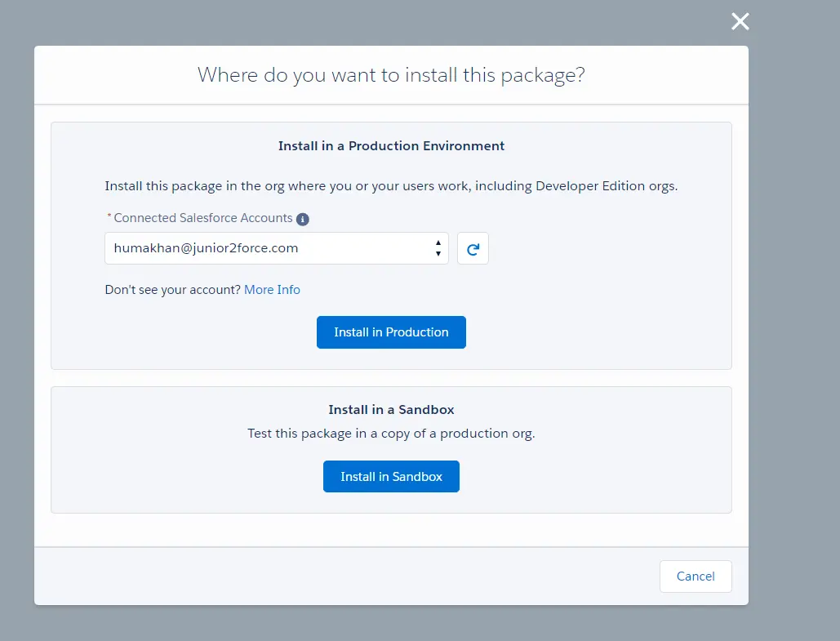Click the up/down arrows on the account selector
The width and height of the screenshot is (840, 641).
point(438,248)
